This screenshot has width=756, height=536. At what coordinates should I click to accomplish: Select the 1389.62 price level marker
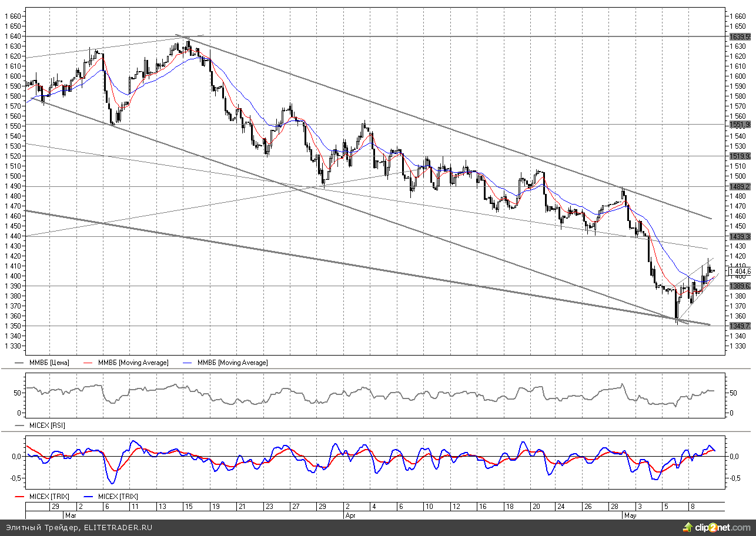740,286
